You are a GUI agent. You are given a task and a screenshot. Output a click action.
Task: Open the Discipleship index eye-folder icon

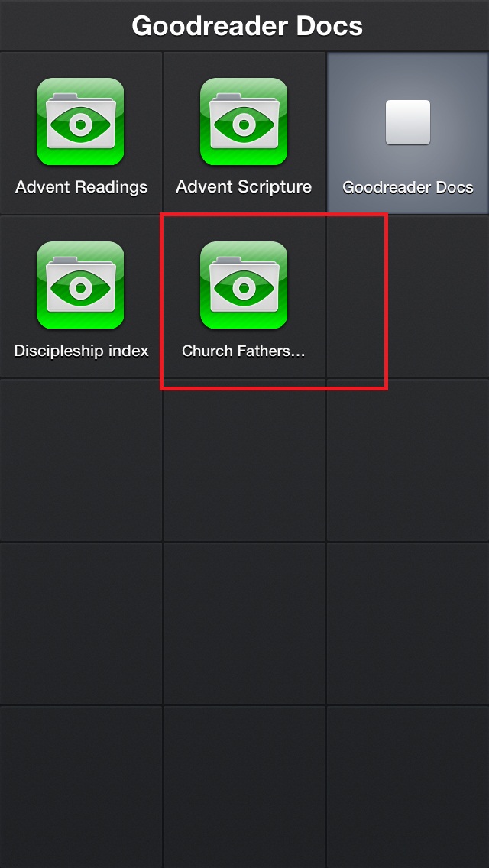pyautogui.click(x=80, y=285)
